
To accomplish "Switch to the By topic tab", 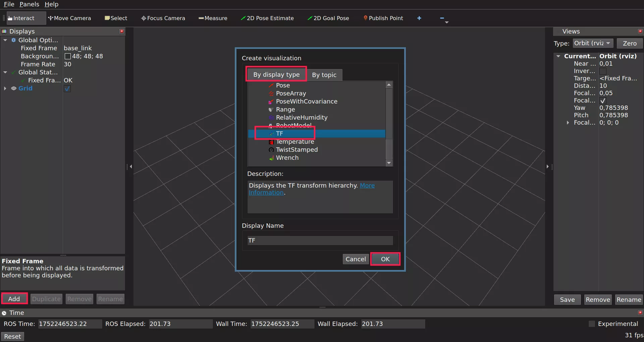I will point(324,75).
